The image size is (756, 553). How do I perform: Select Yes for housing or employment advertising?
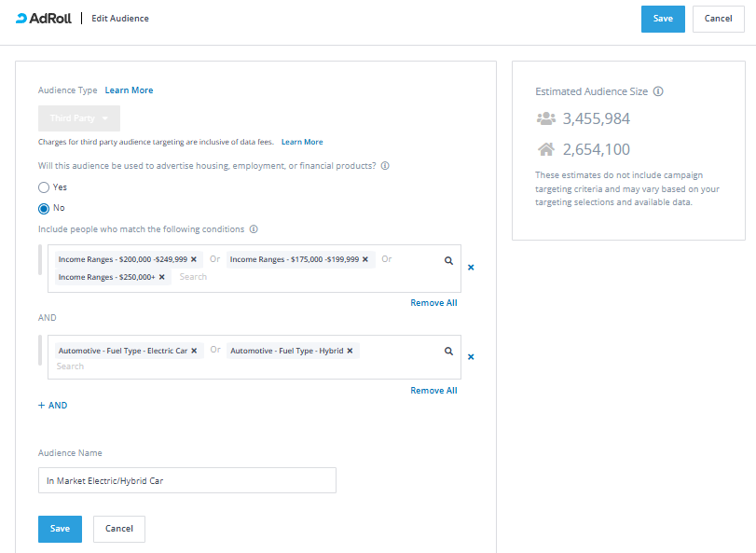point(43,187)
